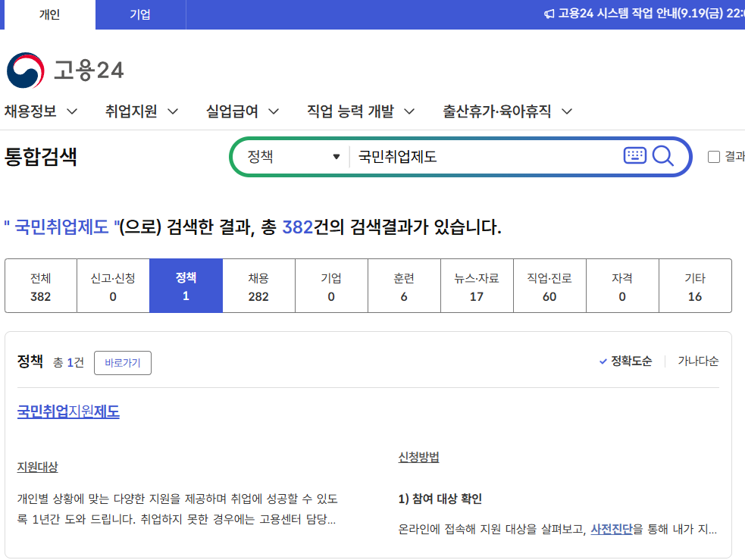Select the 채용 282 results tab

click(x=258, y=286)
